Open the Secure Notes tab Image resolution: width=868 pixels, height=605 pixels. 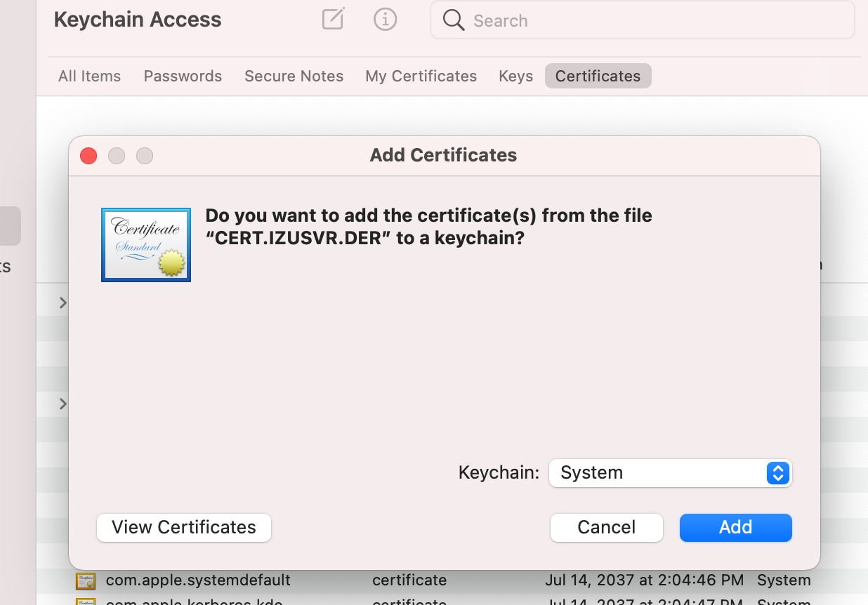[294, 76]
